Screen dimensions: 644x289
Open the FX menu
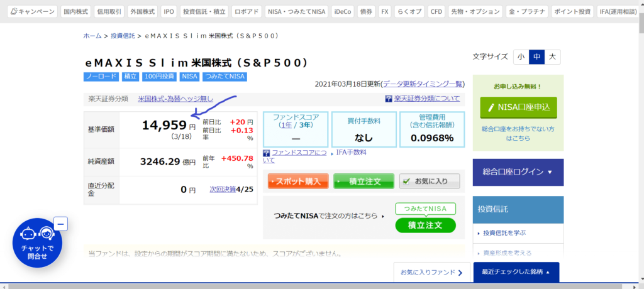pyautogui.click(x=385, y=11)
